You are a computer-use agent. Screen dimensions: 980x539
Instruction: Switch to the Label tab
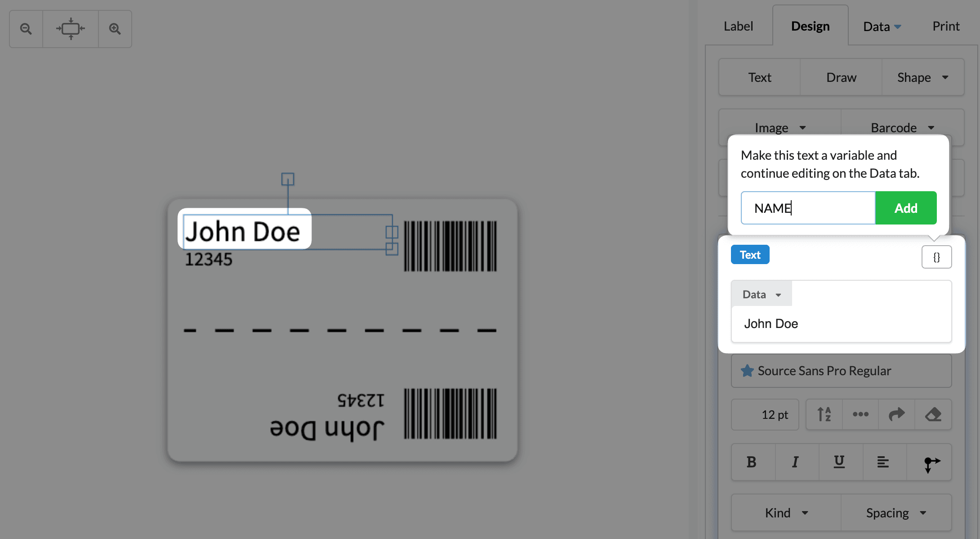[x=738, y=26]
